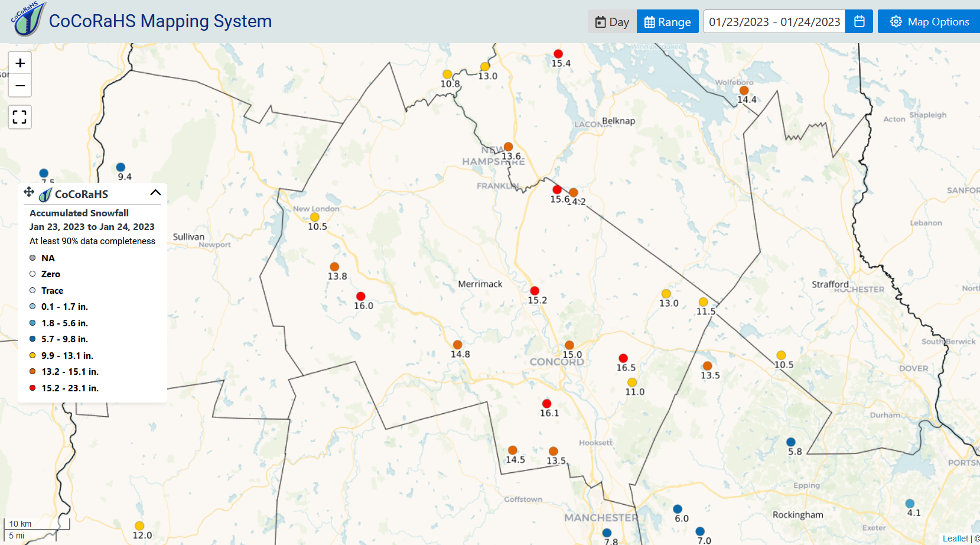The width and height of the screenshot is (980, 545).
Task: Click the 6.0 blue station marker
Action: pyautogui.click(x=678, y=509)
